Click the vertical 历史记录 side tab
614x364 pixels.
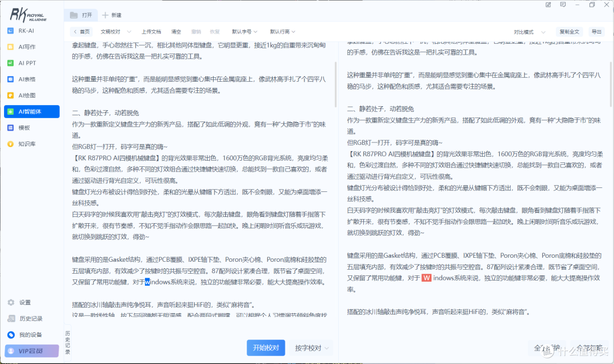[67, 342]
